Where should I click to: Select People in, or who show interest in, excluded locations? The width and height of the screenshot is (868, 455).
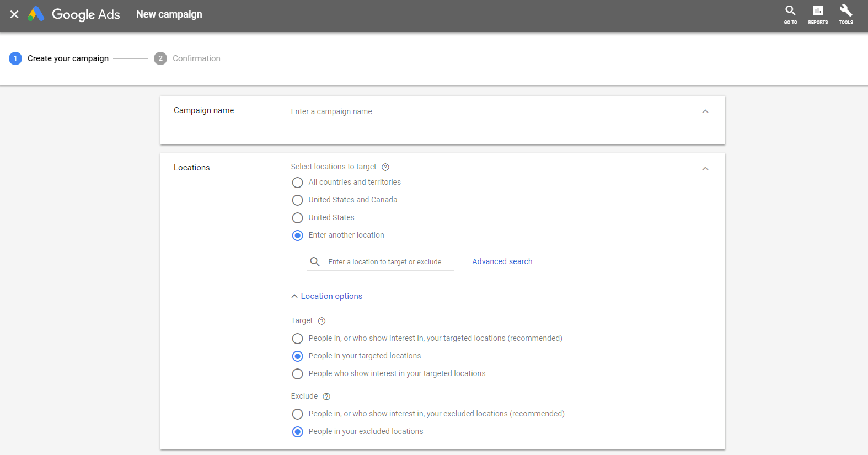coord(297,414)
